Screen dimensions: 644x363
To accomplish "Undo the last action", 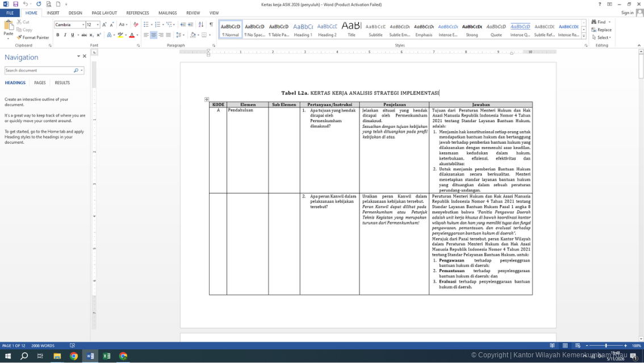I will pyautogui.click(x=26, y=4).
